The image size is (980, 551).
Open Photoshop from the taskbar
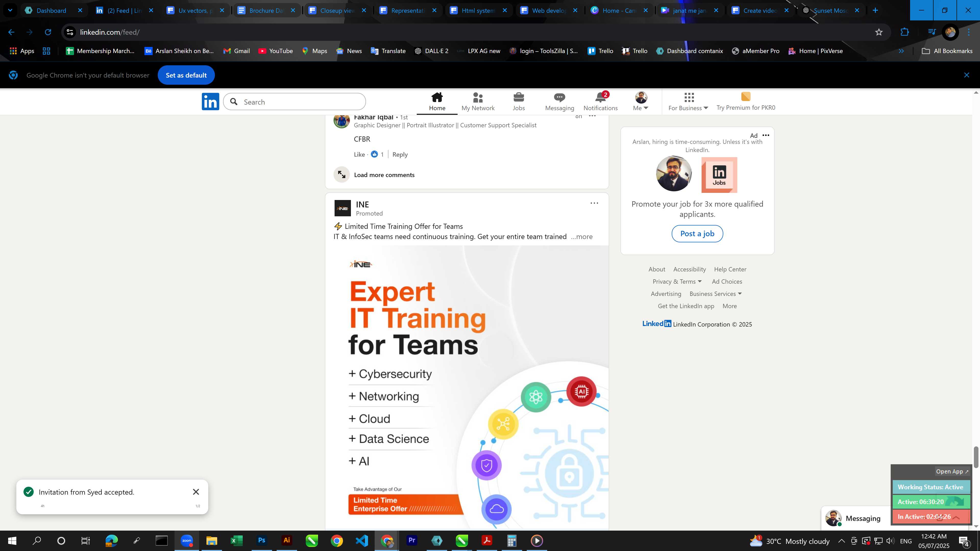(x=262, y=540)
